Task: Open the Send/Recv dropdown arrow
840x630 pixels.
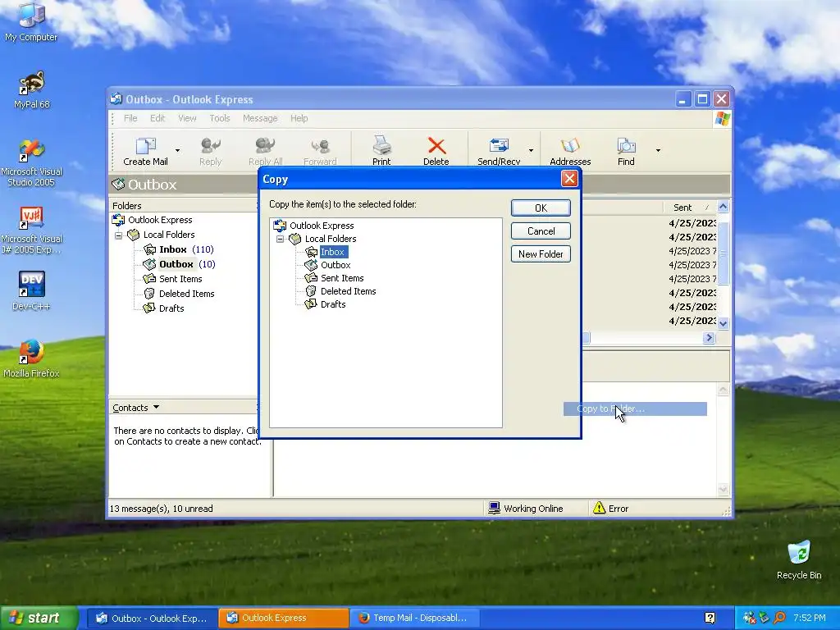Action: 531,151
